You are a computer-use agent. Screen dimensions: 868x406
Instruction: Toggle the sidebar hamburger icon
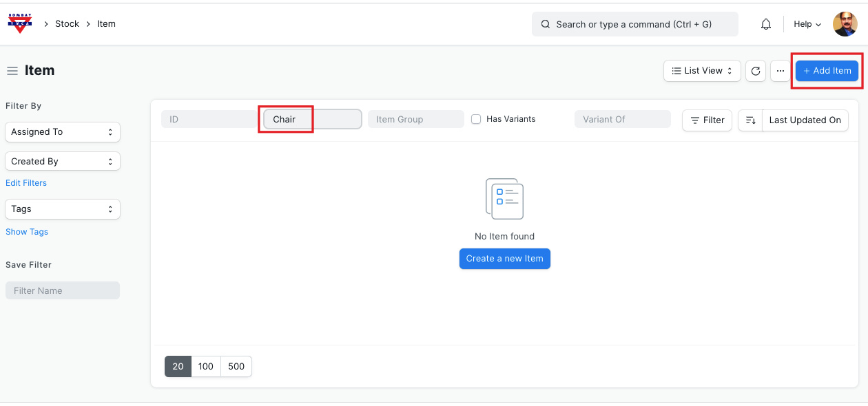click(12, 71)
